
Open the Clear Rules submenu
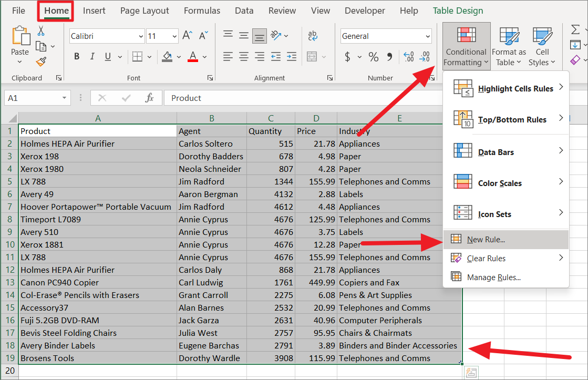506,258
